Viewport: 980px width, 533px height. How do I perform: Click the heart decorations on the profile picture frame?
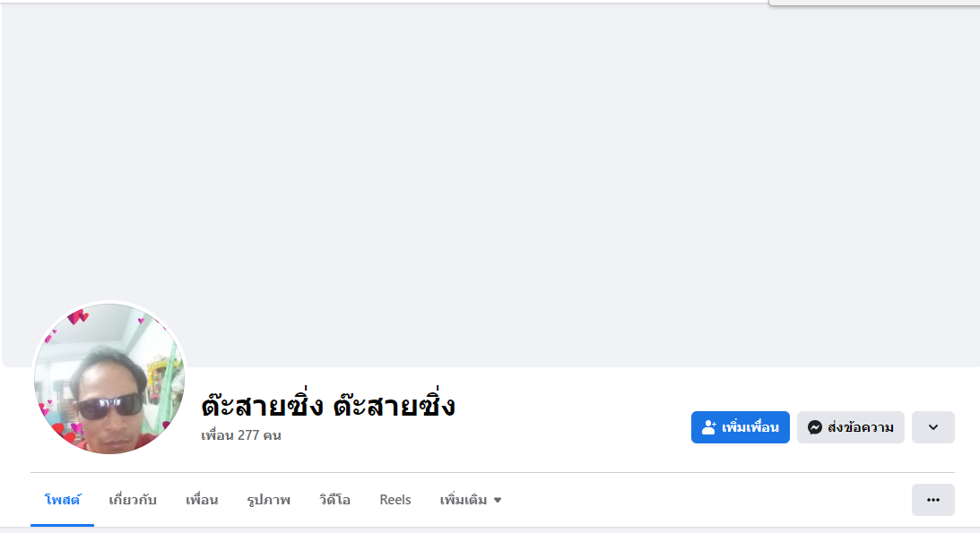pos(77,316)
